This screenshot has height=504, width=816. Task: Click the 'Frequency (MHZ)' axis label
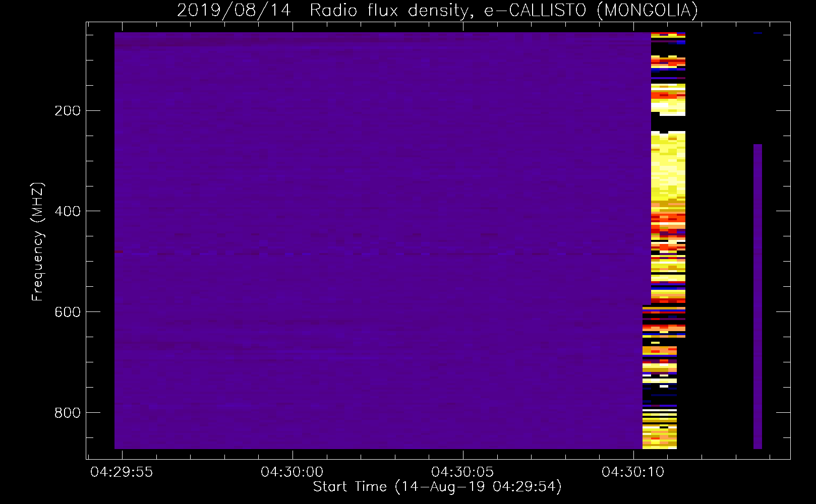click(x=38, y=241)
